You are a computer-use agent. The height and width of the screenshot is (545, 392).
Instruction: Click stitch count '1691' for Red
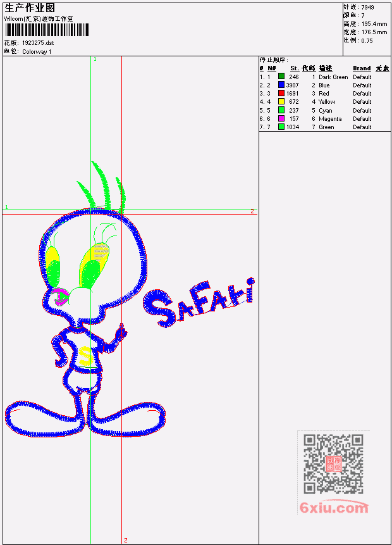pos(292,94)
